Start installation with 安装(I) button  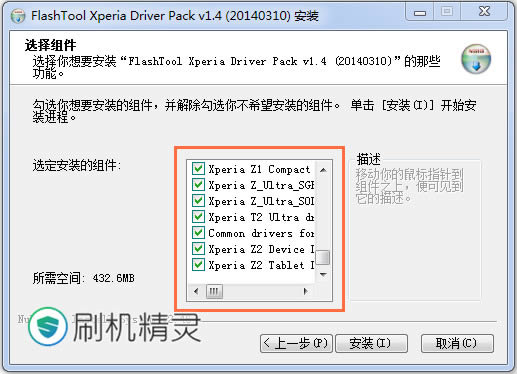pyautogui.click(x=371, y=343)
